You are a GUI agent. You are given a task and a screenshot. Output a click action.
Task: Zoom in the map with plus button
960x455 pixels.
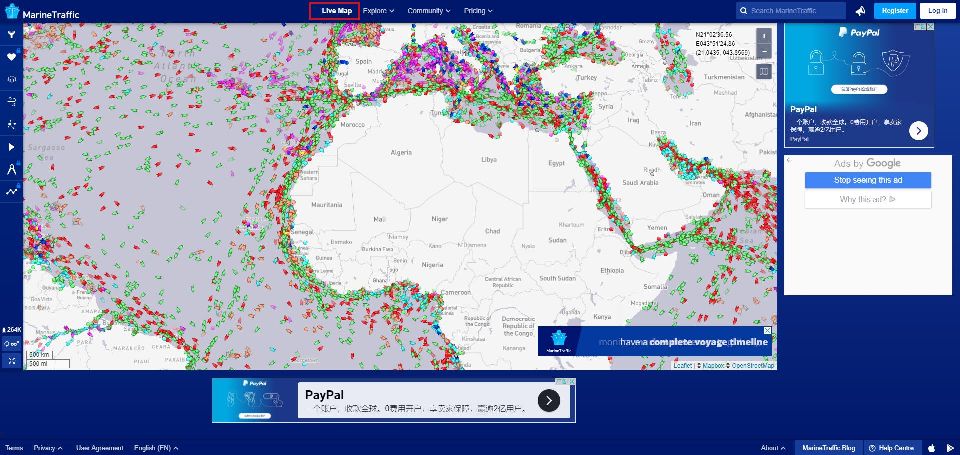(x=765, y=35)
